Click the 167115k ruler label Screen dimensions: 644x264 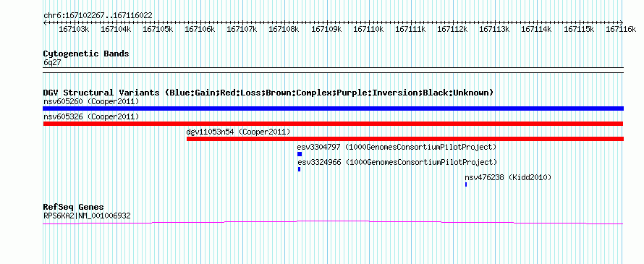pyautogui.click(x=579, y=29)
